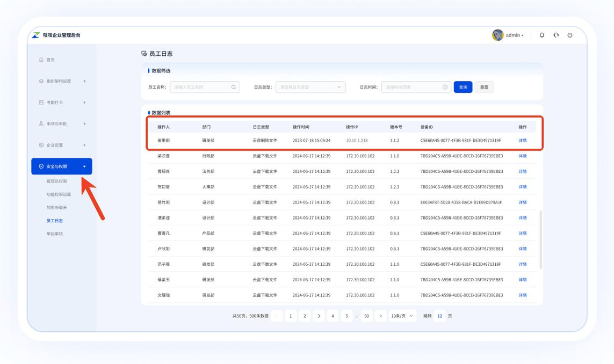614x364 pixels.
Task: Click the admin avatar picture
Action: tap(498, 35)
